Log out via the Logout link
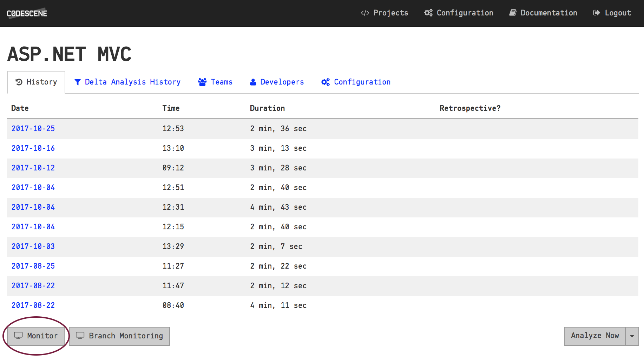The height and width of the screenshot is (364, 644). [612, 13]
